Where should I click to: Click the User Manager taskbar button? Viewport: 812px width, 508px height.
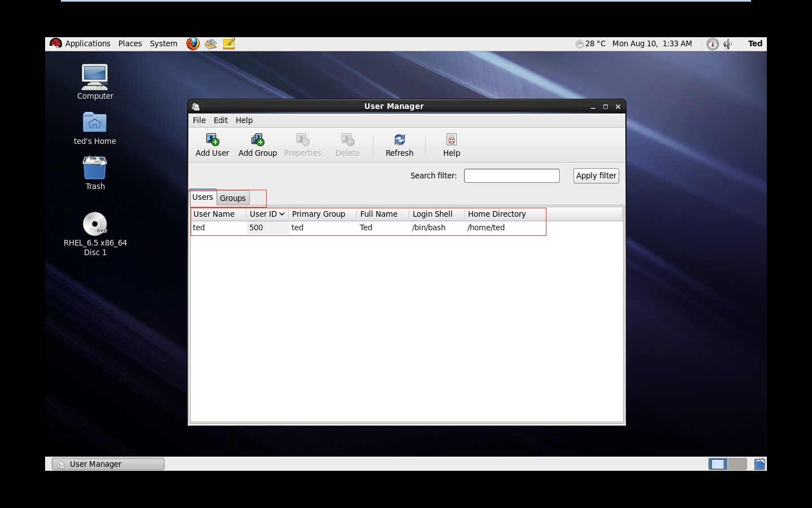click(108, 464)
